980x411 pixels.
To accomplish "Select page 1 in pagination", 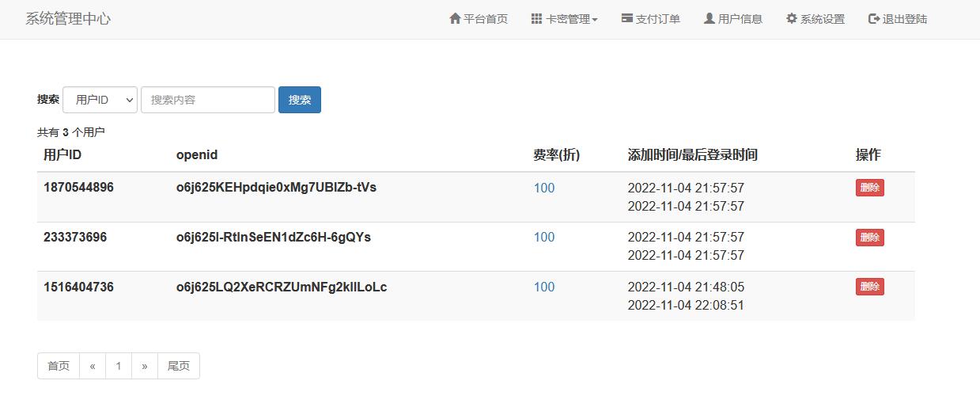I will pyautogui.click(x=119, y=366).
